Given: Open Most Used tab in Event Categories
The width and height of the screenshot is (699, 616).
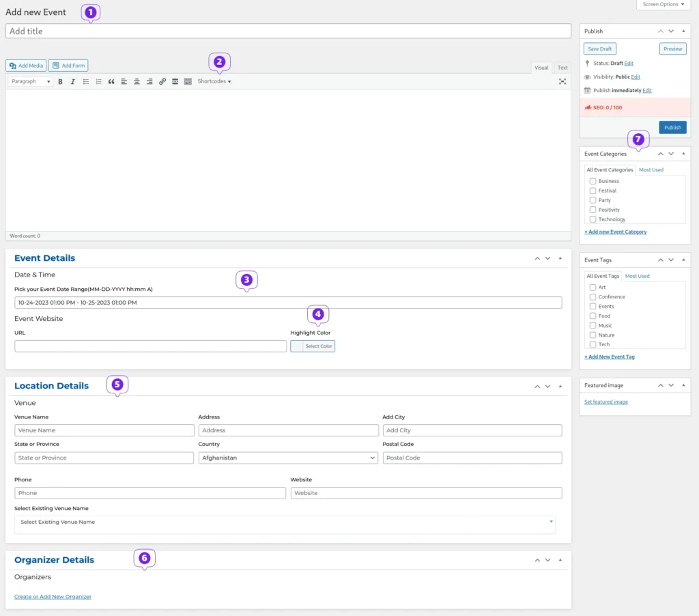Looking at the screenshot, I should tap(651, 170).
